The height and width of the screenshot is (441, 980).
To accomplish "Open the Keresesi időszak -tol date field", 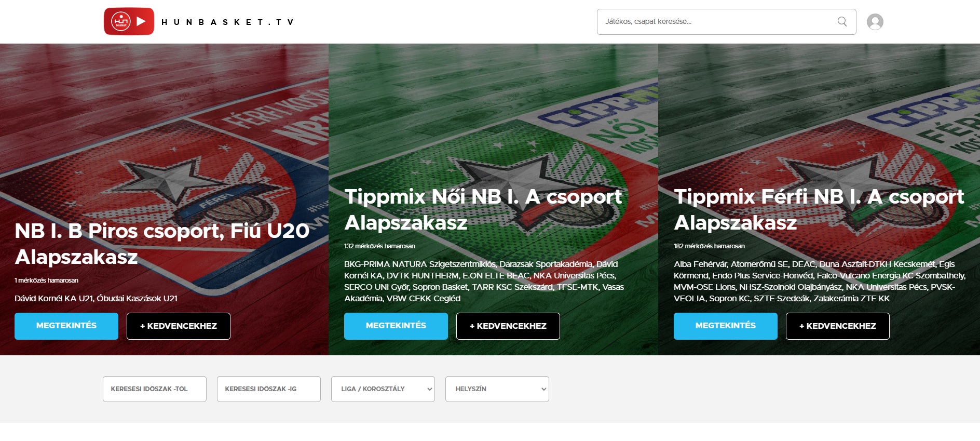I will (x=155, y=389).
